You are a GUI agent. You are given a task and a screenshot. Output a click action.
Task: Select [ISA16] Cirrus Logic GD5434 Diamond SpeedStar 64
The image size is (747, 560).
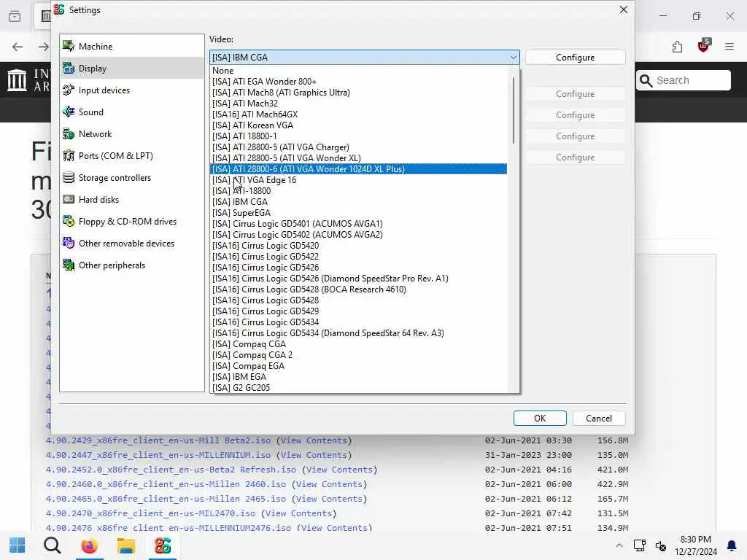[x=358, y=333]
